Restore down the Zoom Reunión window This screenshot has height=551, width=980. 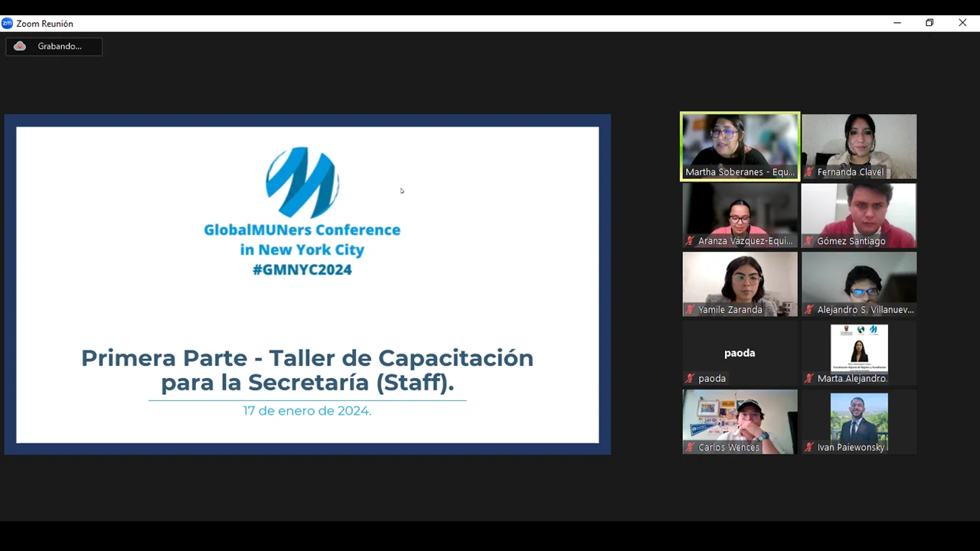(929, 23)
